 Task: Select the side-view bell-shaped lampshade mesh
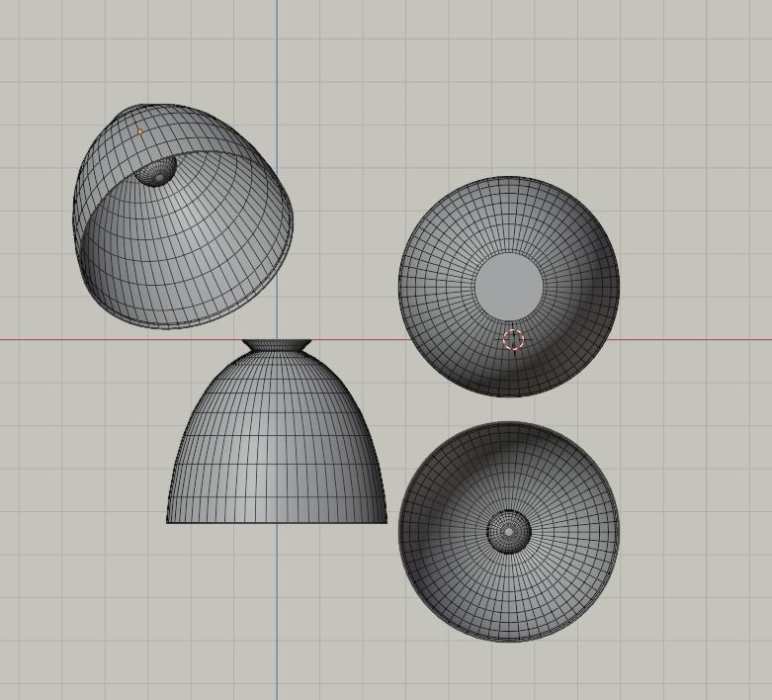click(277, 431)
